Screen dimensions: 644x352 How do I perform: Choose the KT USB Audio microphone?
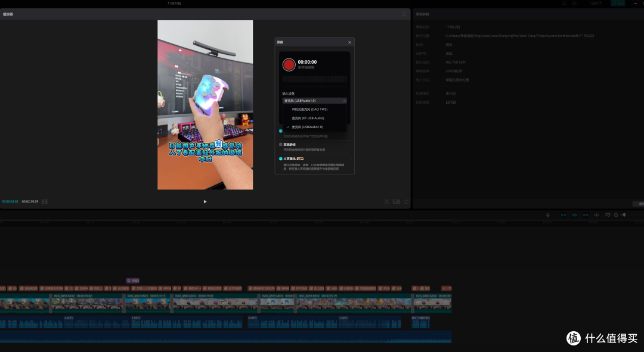point(315,118)
